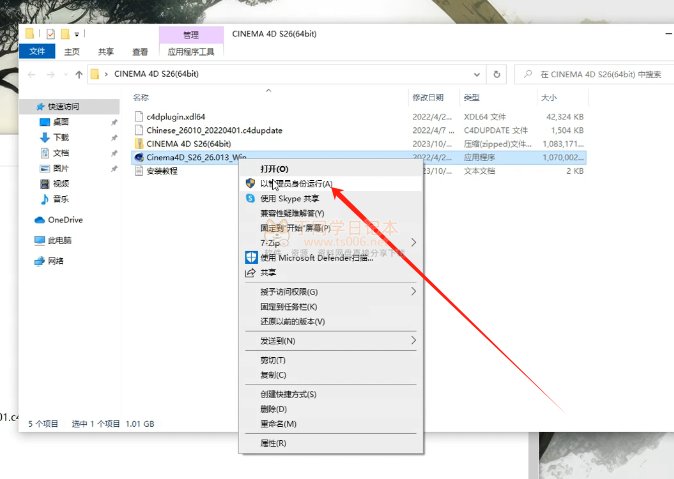
Task: Choose 兼容性疑难解答(Y) in context menu
Action: (x=331, y=213)
